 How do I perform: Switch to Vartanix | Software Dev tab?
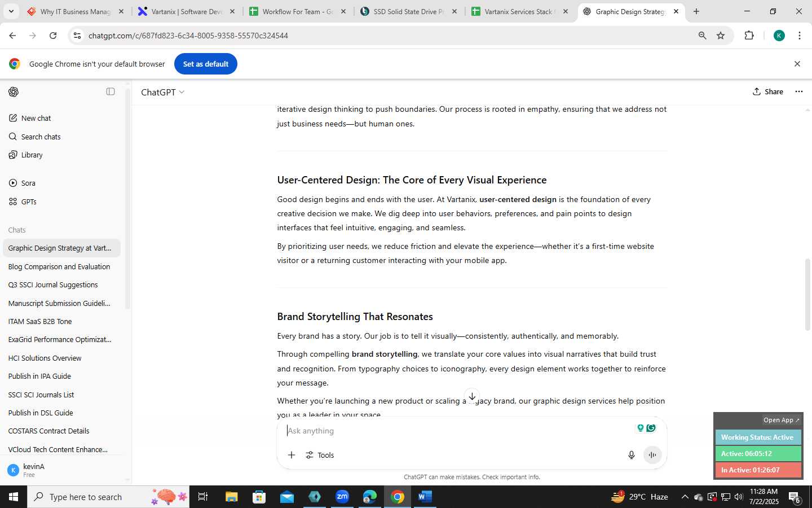coord(186,11)
